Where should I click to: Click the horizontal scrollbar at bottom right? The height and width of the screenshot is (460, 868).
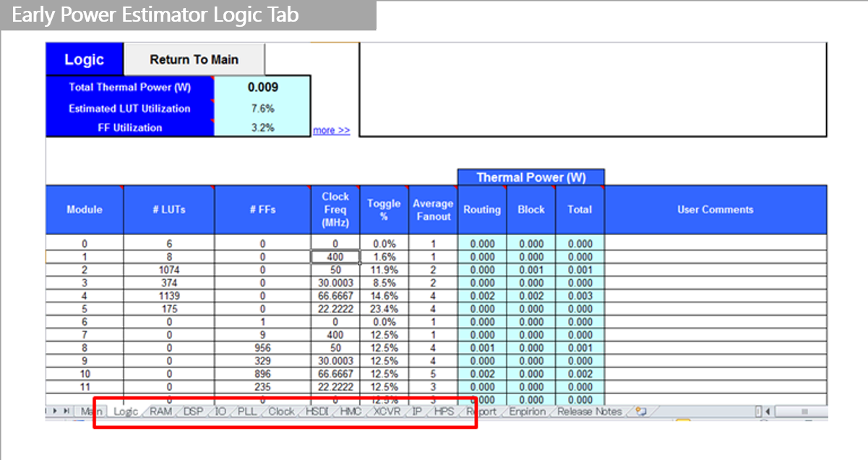[x=802, y=411]
